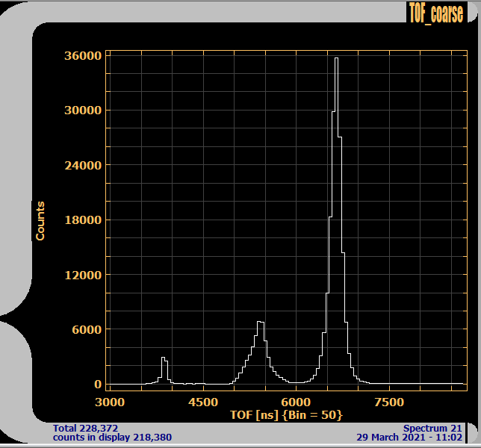The width and height of the screenshot is (481, 448).
Task: Click the counts in display 218,380 text
Action: [x=112, y=437]
